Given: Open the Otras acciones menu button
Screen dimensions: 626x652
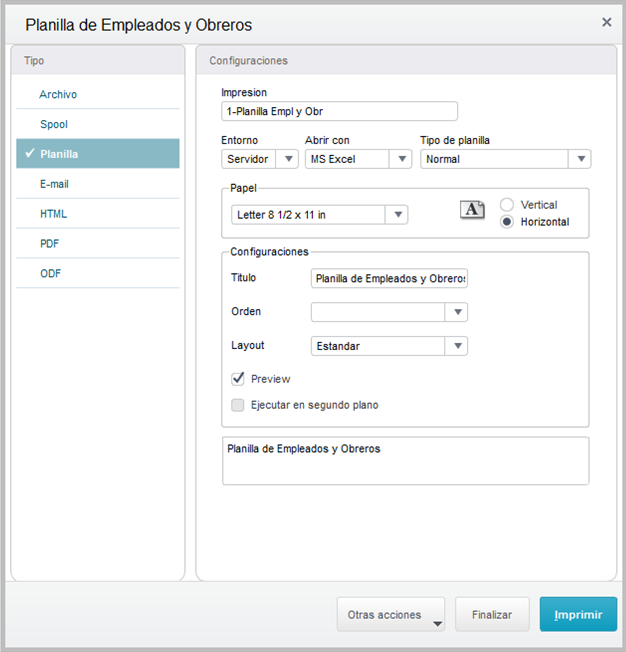Looking at the screenshot, I should click(391, 615).
